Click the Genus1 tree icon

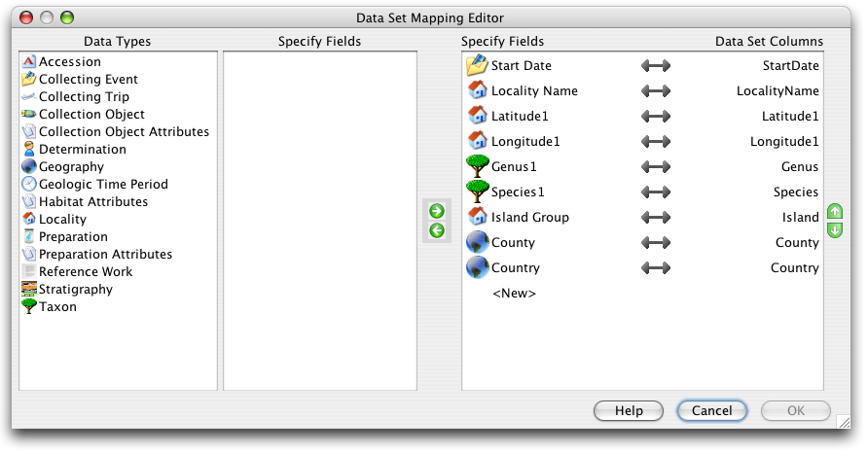click(x=477, y=166)
